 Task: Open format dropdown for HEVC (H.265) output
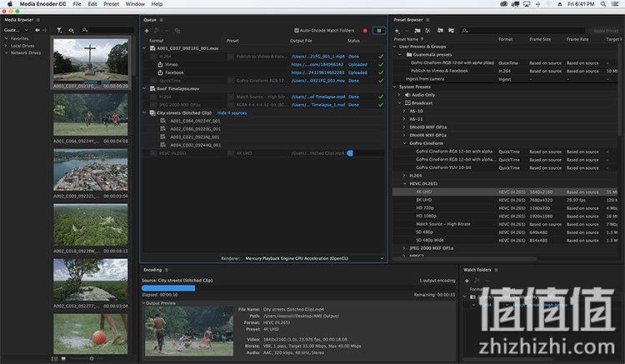153,153
